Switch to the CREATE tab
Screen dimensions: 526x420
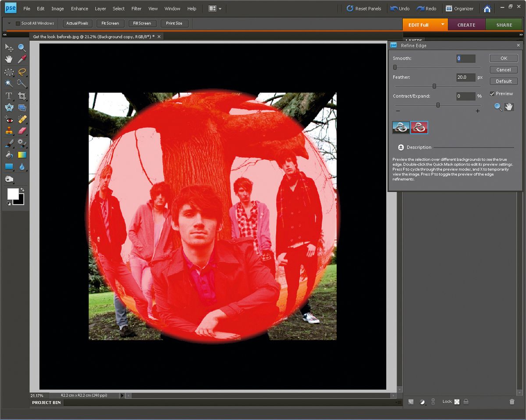(466, 25)
